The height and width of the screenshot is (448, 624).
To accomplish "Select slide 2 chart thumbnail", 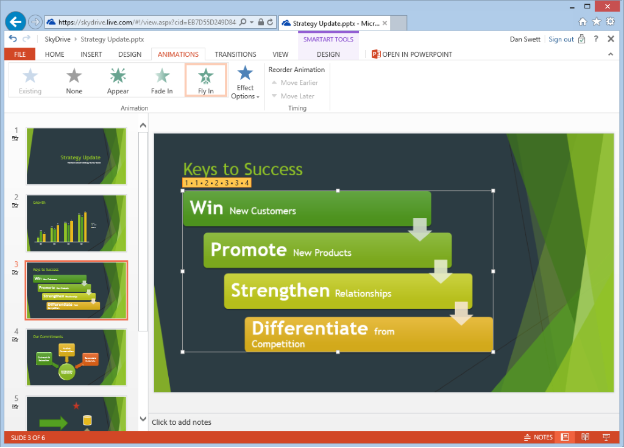I will coord(76,222).
